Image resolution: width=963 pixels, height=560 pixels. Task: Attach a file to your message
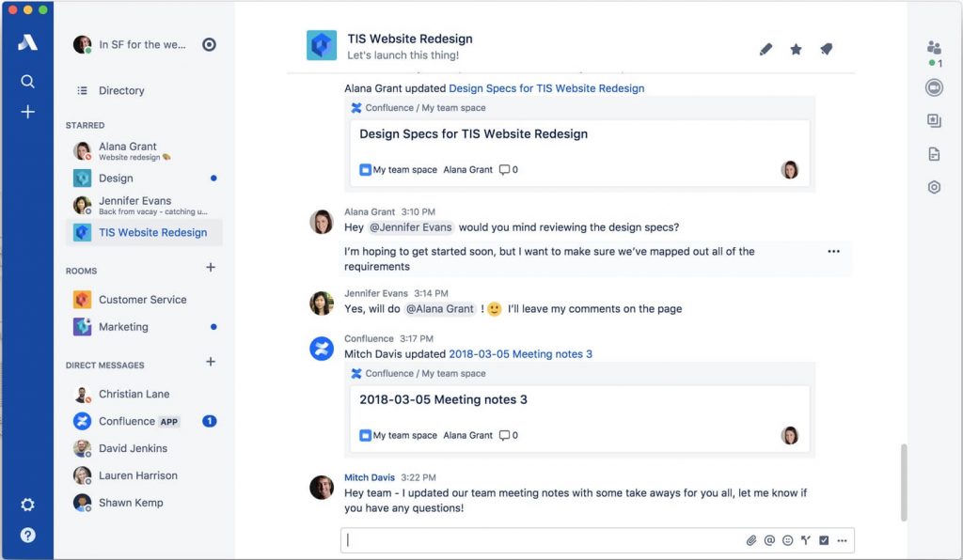(x=750, y=540)
